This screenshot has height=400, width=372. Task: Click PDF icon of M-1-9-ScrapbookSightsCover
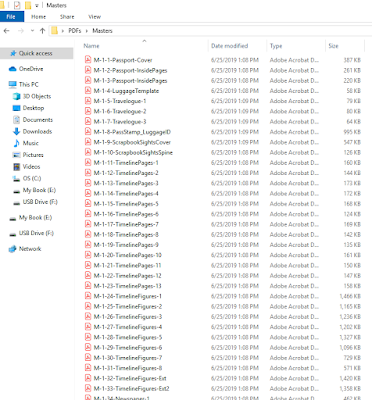click(x=88, y=142)
